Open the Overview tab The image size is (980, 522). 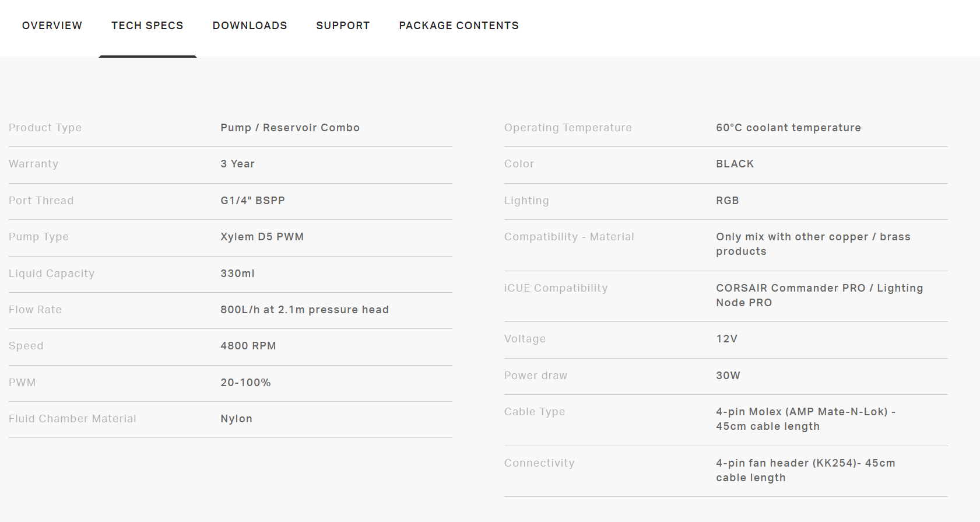coord(52,26)
